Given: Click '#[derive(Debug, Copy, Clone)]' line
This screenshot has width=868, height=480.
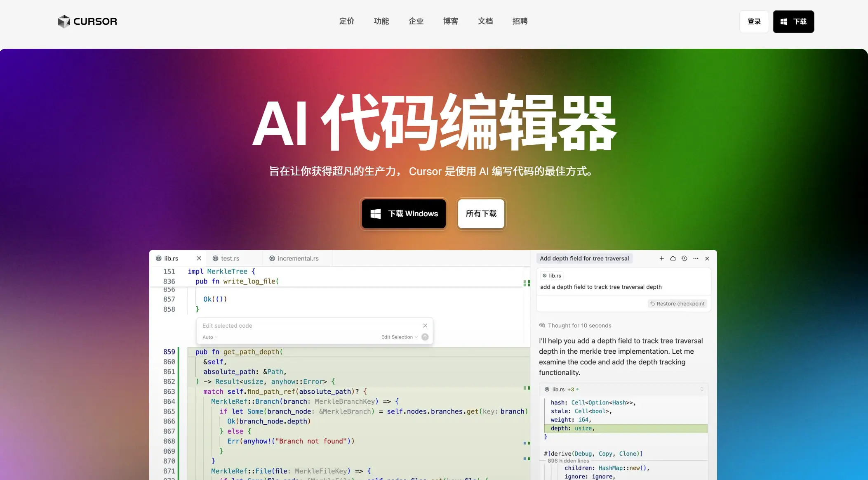Looking at the screenshot, I should 593,454.
